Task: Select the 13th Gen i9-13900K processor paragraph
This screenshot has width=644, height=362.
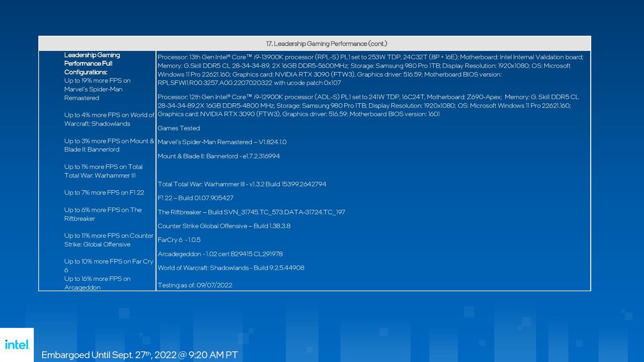Action: [x=371, y=70]
